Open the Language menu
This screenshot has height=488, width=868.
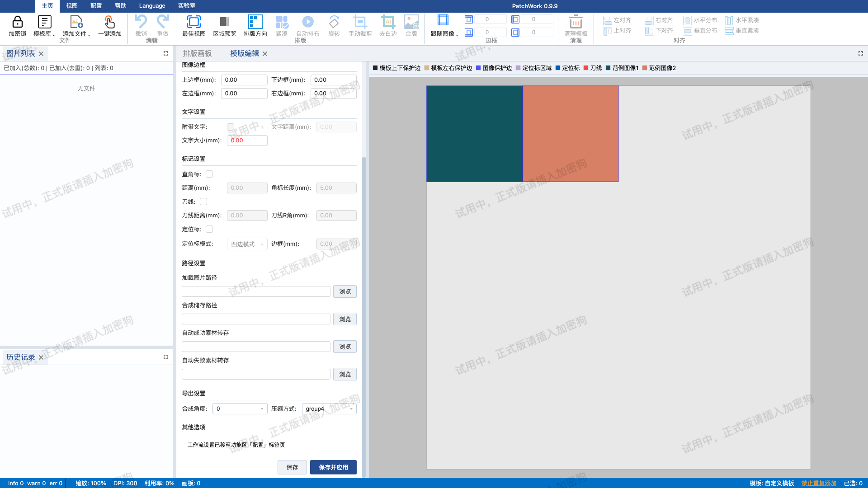pos(152,6)
